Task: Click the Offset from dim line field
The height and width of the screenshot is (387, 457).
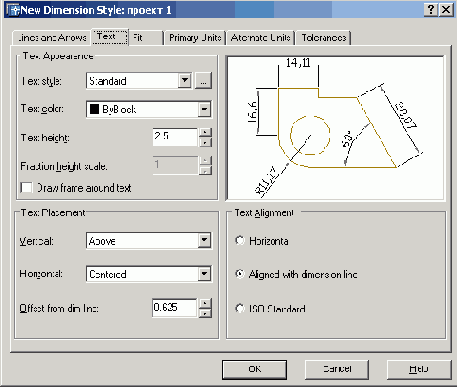Action: 175,307
